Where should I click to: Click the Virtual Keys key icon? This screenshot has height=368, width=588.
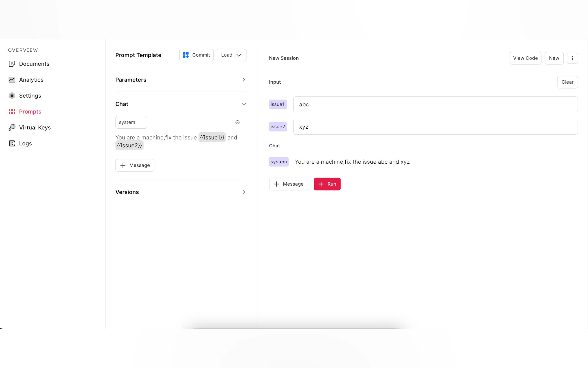(x=12, y=127)
